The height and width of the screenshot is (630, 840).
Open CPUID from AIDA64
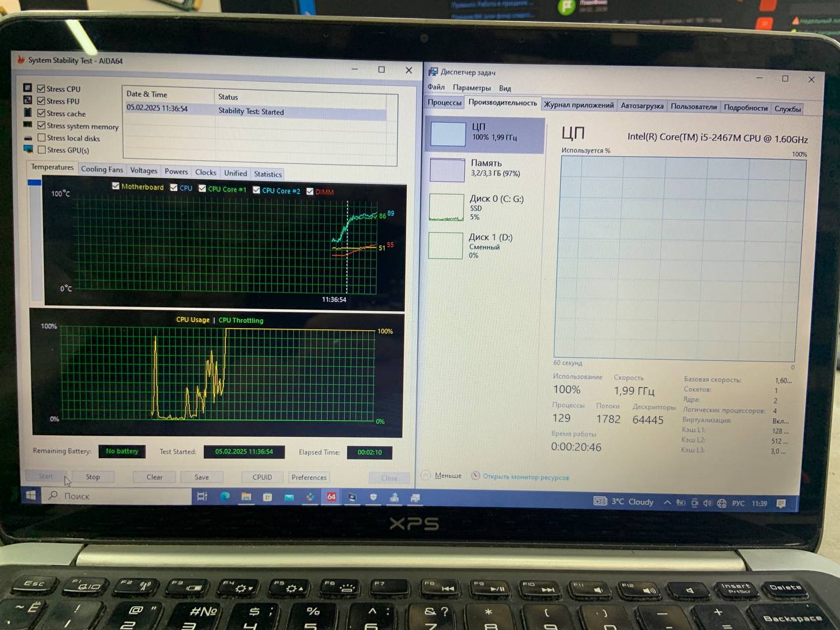(x=262, y=477)
